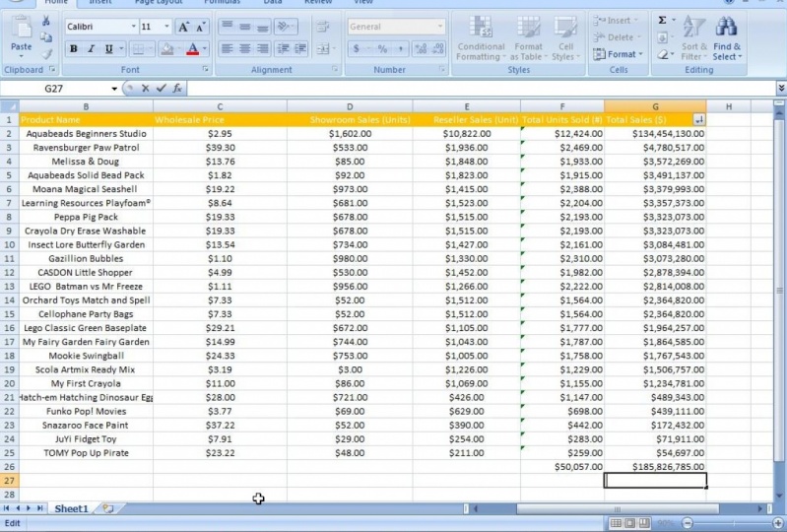Click the Accounting dollar format icon
The width and height of the screenshot is (787, 532).
(x=356, y=48)
